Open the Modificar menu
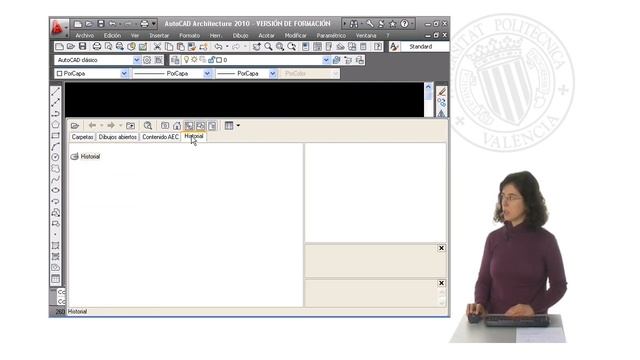 pos(296,36)
